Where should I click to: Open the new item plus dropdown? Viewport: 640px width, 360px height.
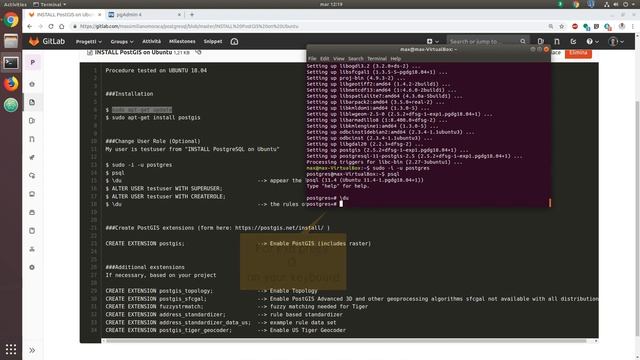point(433,42)
